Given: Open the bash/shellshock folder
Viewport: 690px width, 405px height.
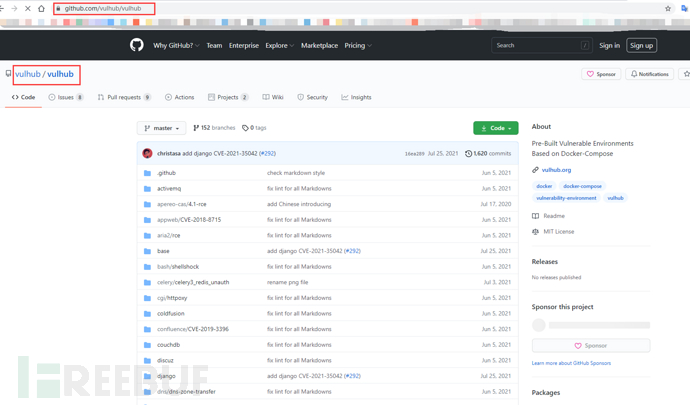Looking at the screenshot, I should (178, 267).
